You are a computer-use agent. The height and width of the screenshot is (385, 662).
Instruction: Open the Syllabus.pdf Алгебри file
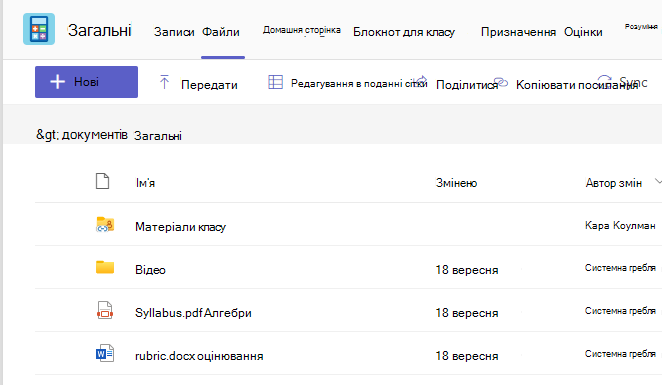pos(193,313)
